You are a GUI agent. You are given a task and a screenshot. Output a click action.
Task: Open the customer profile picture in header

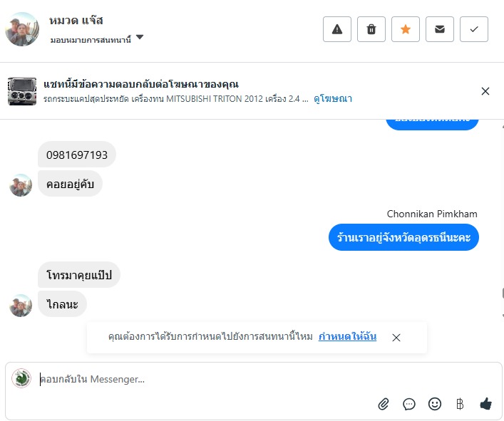coord(22,29)
